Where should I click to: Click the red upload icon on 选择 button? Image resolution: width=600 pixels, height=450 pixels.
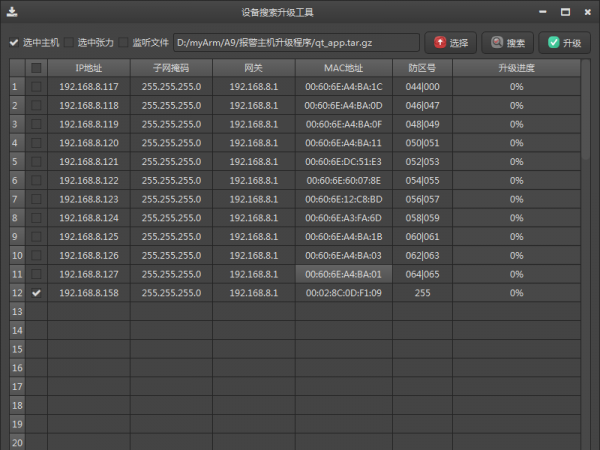(x=440, y=43)
